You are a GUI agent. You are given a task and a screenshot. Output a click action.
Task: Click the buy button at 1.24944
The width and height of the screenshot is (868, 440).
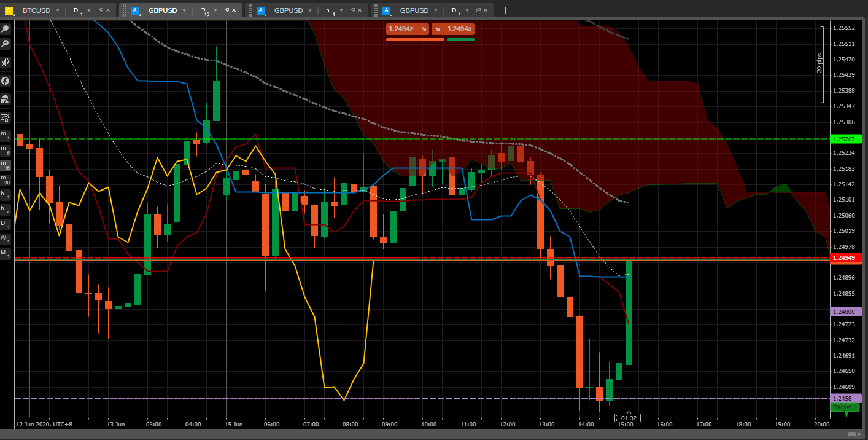point(453,29)
